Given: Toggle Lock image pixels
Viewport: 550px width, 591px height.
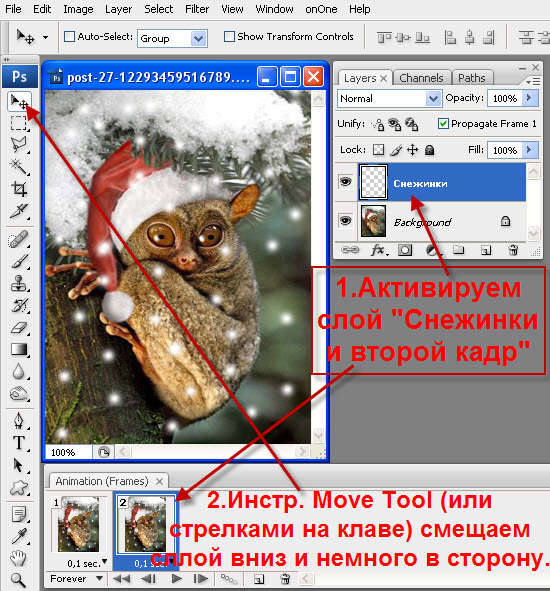Looking at the screenshot, I should (x=395, y=150).
